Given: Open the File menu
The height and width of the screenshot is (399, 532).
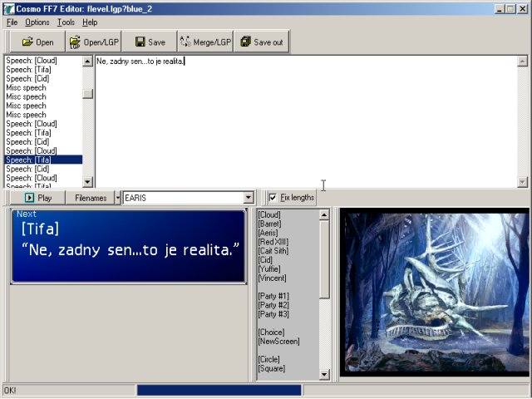Looking at the screenshot, I should pyautogui.click(x=12, y=22).
